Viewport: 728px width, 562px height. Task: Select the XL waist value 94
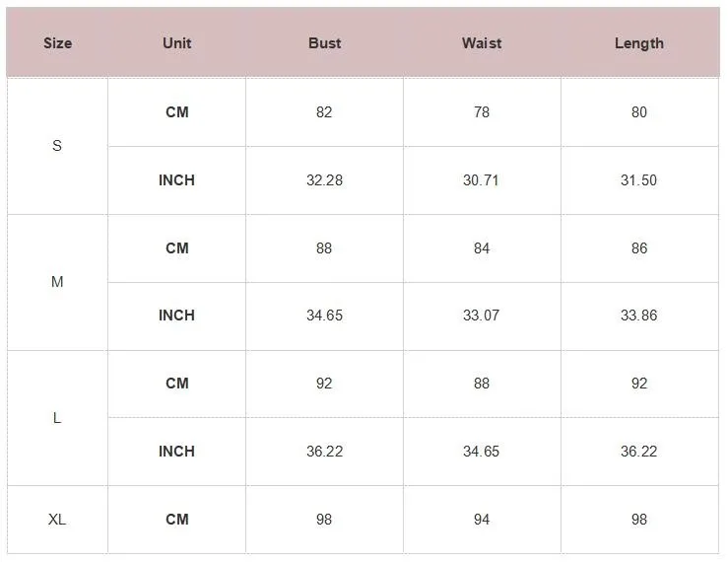coord(482,520)
